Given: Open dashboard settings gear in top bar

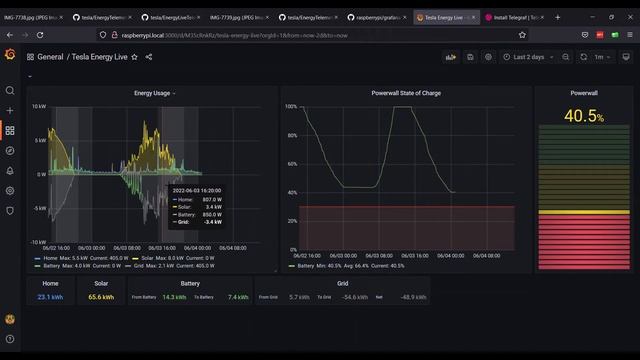Looking at the screenshot, I should point(488,57).
